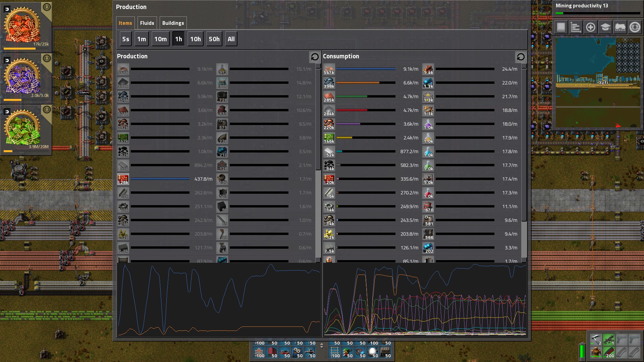Click the 9.1k/m consumption bar

(x=366, y=69)
